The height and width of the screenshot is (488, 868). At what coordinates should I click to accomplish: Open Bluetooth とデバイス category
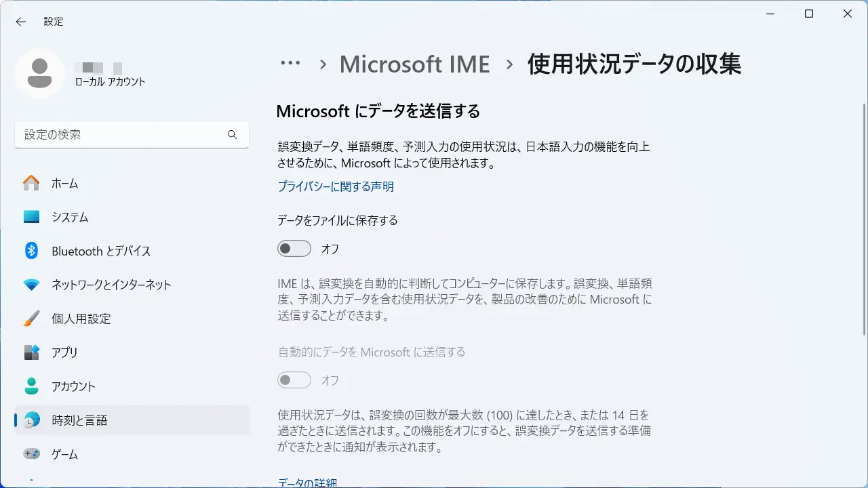tap(132, 251)
